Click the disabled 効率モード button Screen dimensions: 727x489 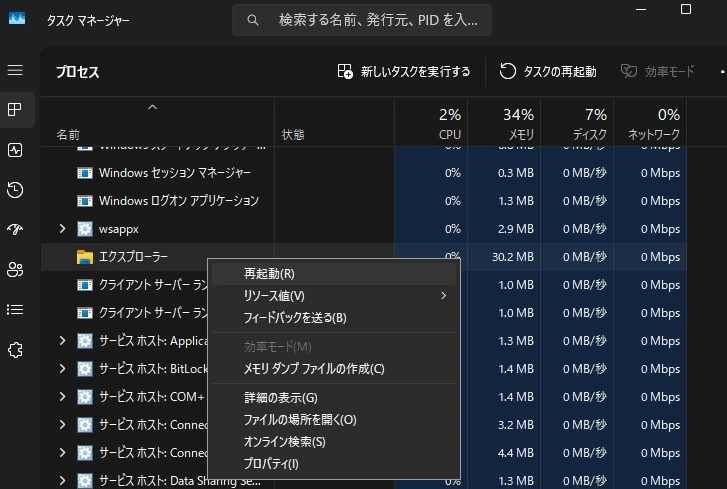pos(657,72)
